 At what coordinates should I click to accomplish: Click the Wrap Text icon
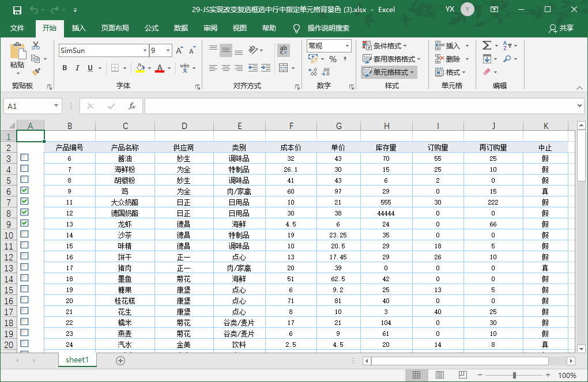(x=283, y=50)
